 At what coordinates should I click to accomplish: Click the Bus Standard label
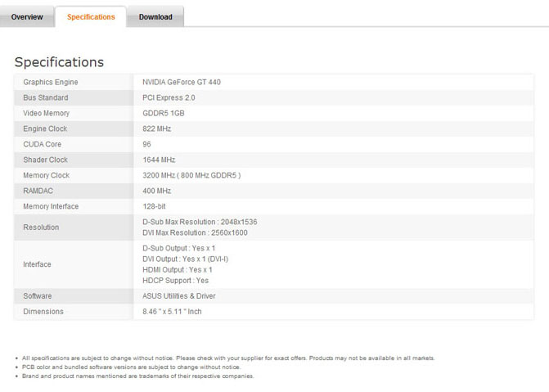46,97
